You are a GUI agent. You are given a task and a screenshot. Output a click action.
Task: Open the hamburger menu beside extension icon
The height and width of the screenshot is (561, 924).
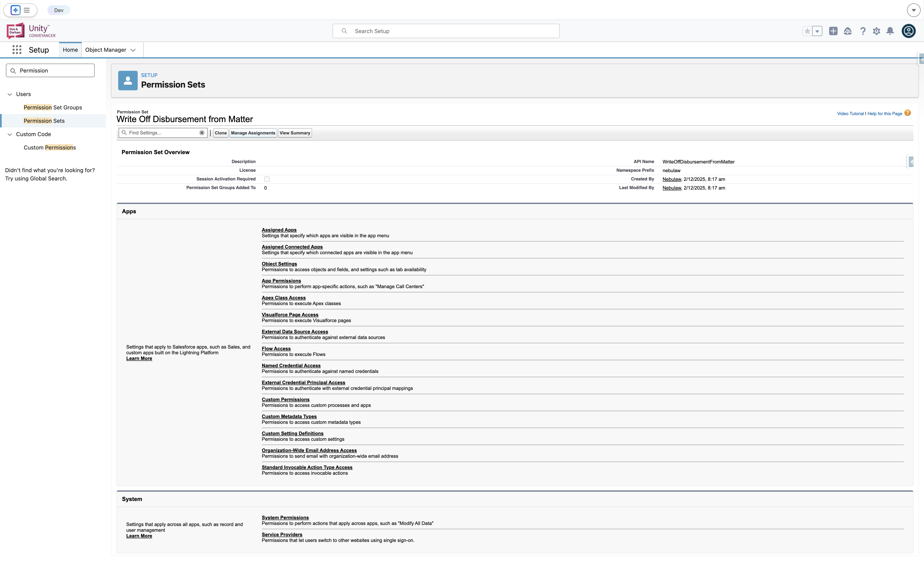click(x=27, y=10)
